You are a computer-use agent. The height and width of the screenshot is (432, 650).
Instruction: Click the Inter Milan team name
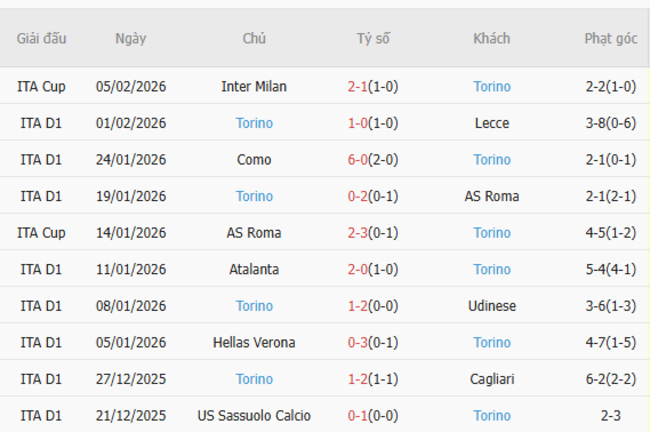pos(254,87)
